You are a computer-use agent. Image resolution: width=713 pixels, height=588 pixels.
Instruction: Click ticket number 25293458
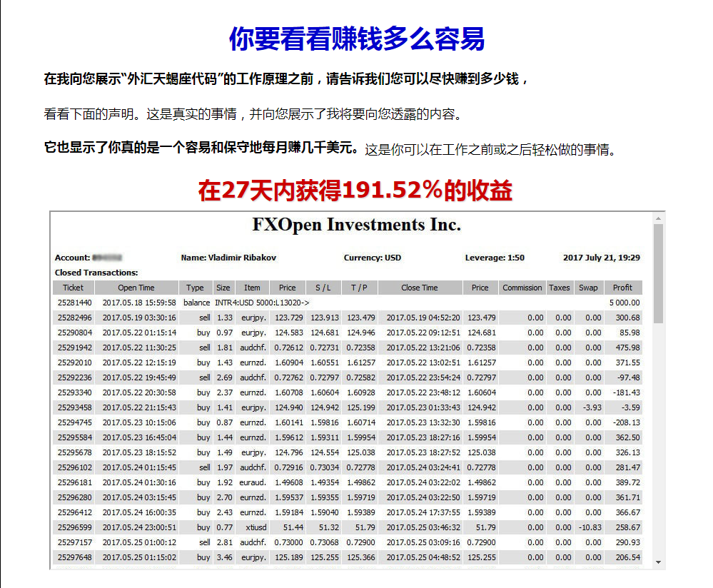pos(74,408)
